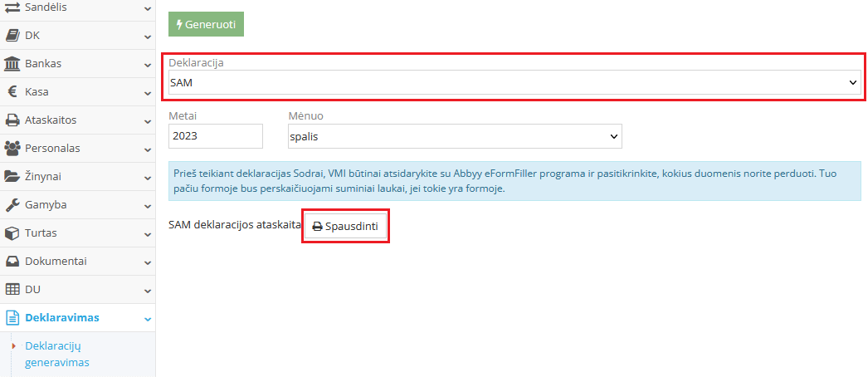This screenshot has width=868, height=377.
Task: Open the Deklaracija dropdown showing SAM
Action: tap(514, 82)
